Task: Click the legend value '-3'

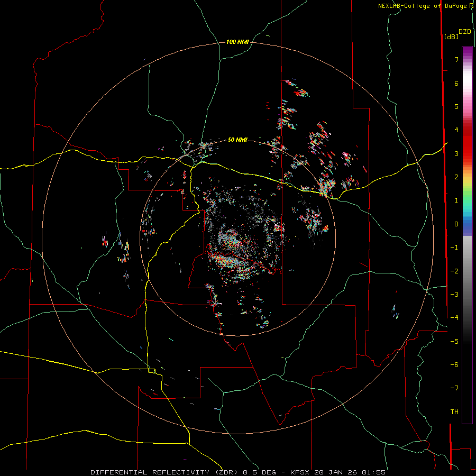Action: [x=454, y=295]
